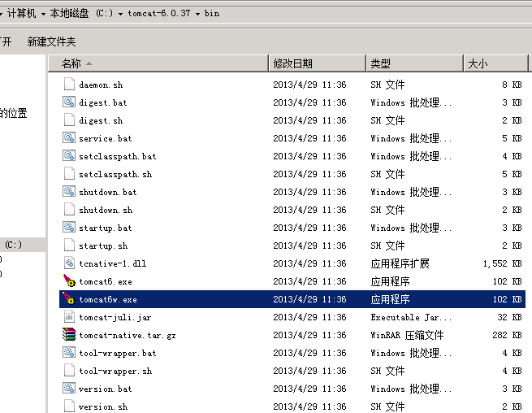Click type 应用程序扩展 for tcnative-1.dll
The width and height of the screenshot is (532, 413).
click(400, 263)
